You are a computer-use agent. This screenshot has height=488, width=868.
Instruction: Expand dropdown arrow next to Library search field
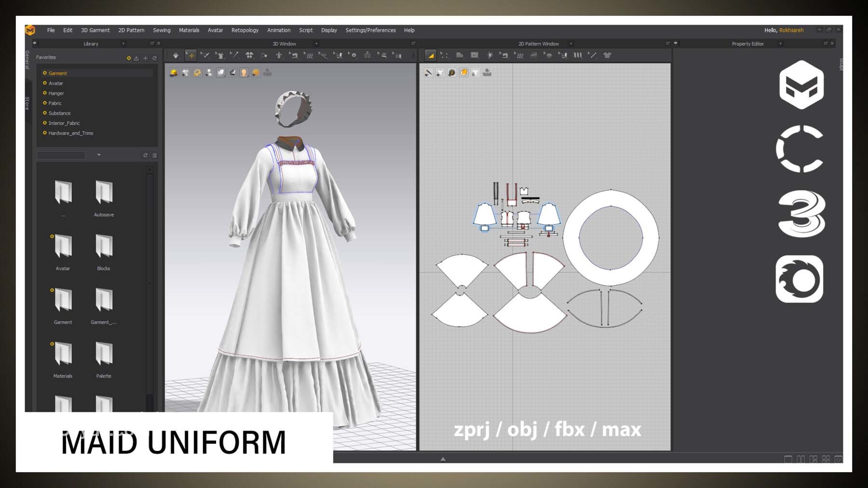(x=99, y=155)
